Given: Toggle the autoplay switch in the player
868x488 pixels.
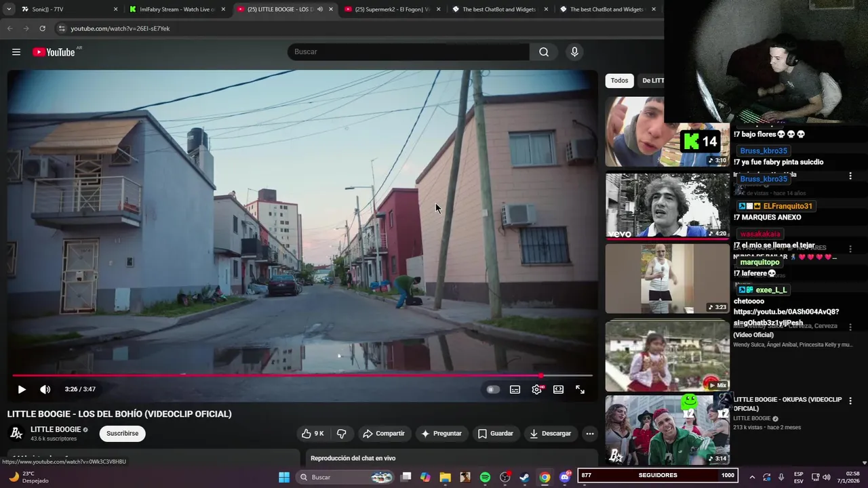Looking at the screenshot, I should [493, 390].
